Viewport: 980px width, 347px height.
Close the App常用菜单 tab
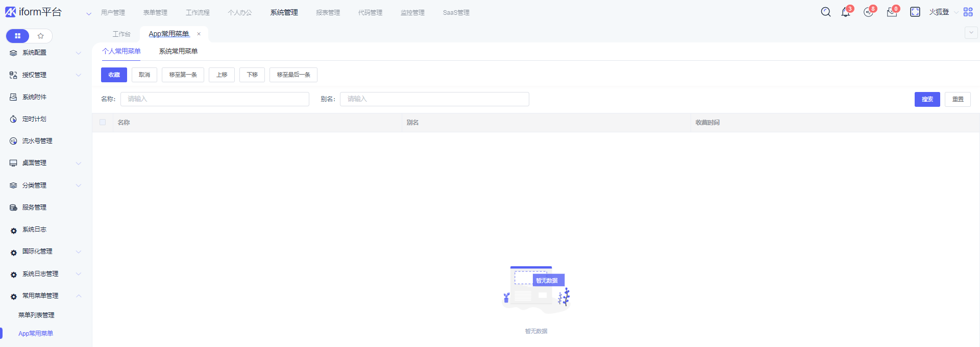coord(199,34)
